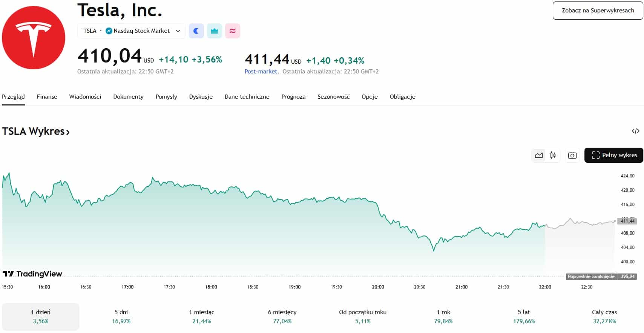This screenshot has width=644, height=333.
Task: Open the Sezonowość tab
Action: click(x=333, y=97)
